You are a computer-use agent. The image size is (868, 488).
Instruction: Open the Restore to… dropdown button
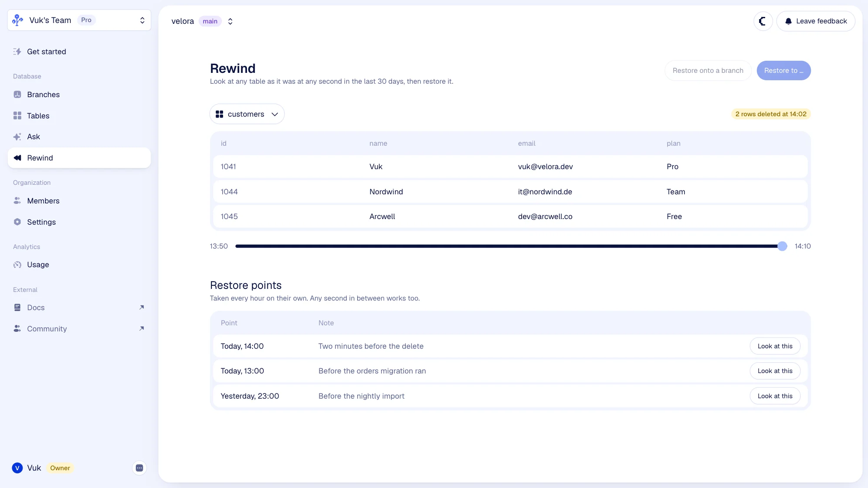click(x=784, y=71)
